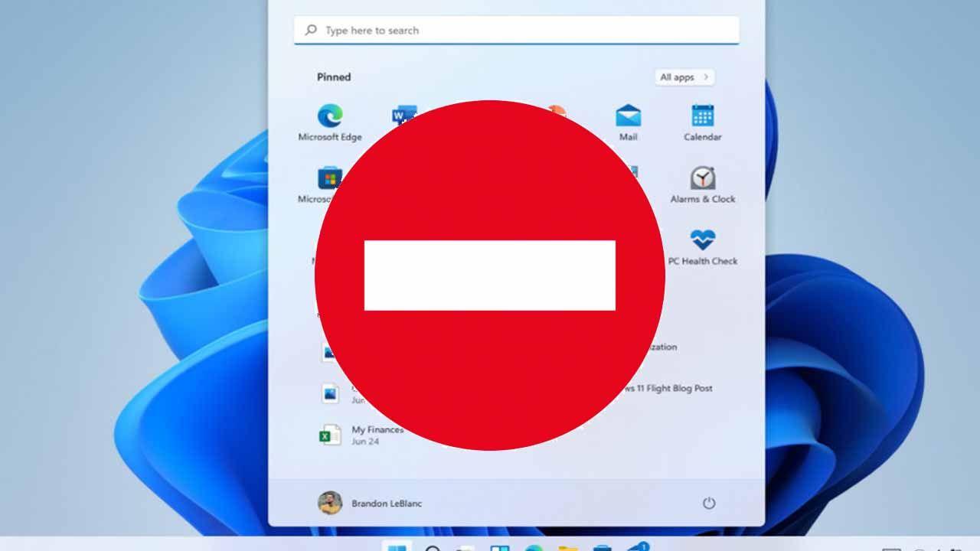The image size is (980, 551).
Task: Open Task View on the taskbar
Action: pyautogui.click(x=498, y=547)
